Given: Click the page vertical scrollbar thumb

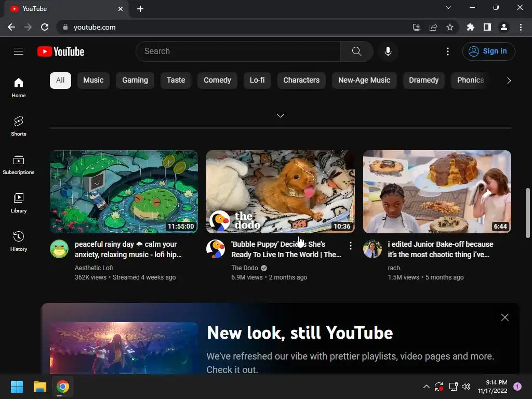Looking at the screenshot, I should pos(528,212).
